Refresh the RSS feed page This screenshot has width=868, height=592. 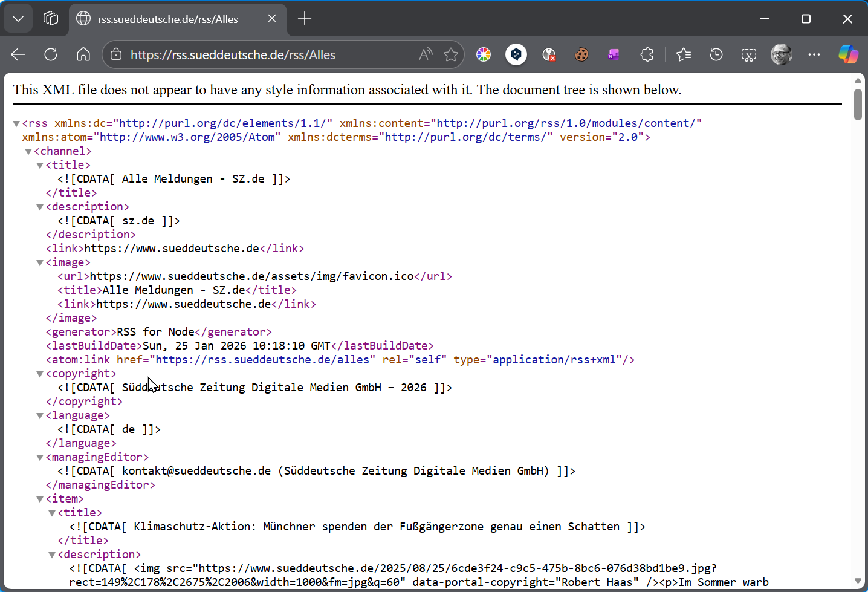click(51, 54)
